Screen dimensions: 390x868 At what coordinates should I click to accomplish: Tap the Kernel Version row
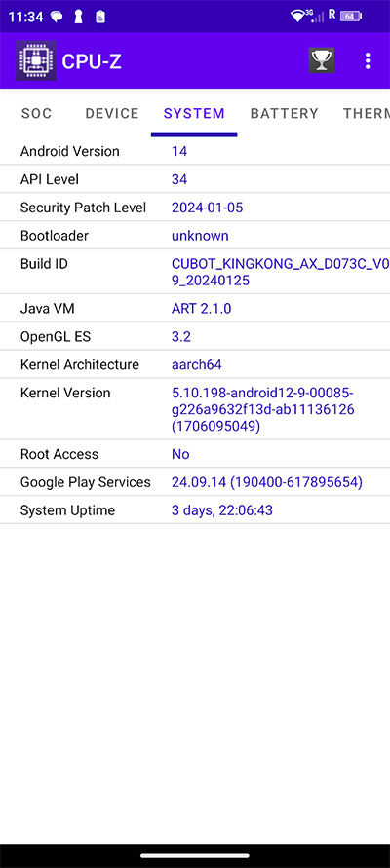[195, 409]
